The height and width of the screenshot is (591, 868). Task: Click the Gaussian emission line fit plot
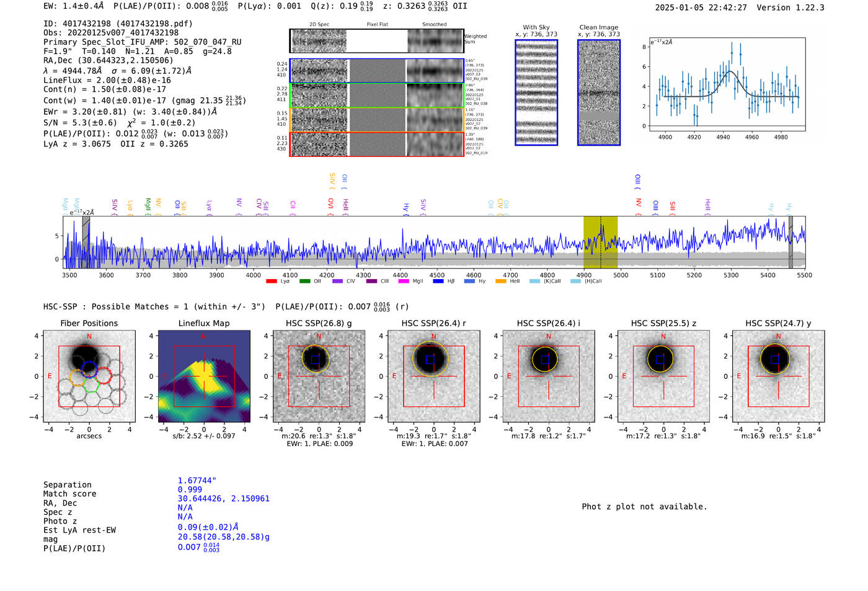727,84
